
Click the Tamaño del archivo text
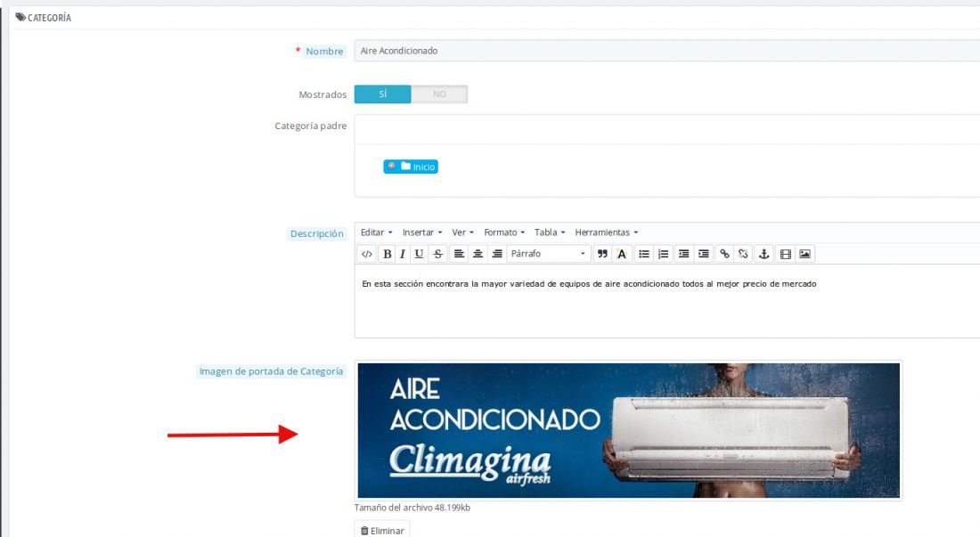click(x=412, y=508)
